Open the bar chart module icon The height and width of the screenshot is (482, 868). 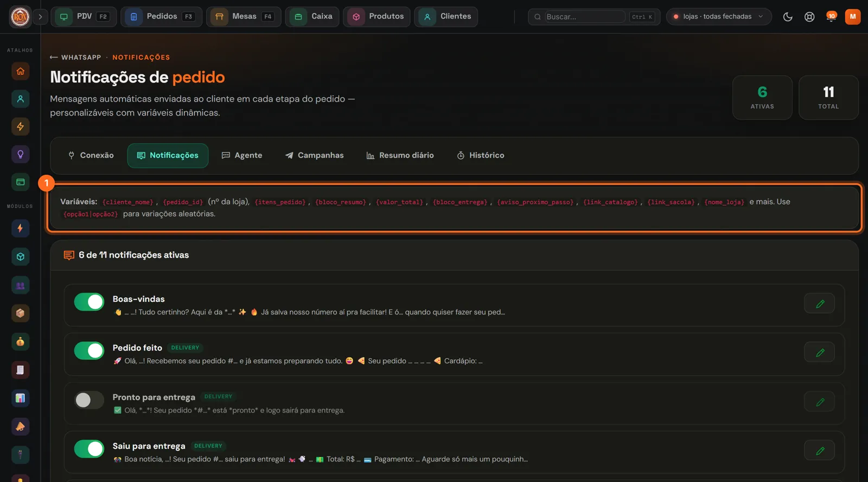20,398
